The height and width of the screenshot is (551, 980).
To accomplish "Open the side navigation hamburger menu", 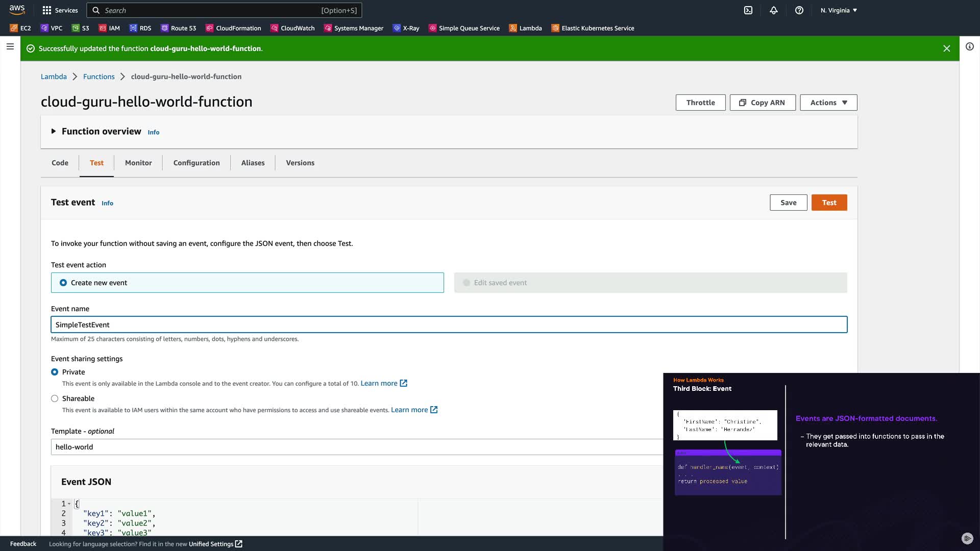I will click(x=10, y=46).
